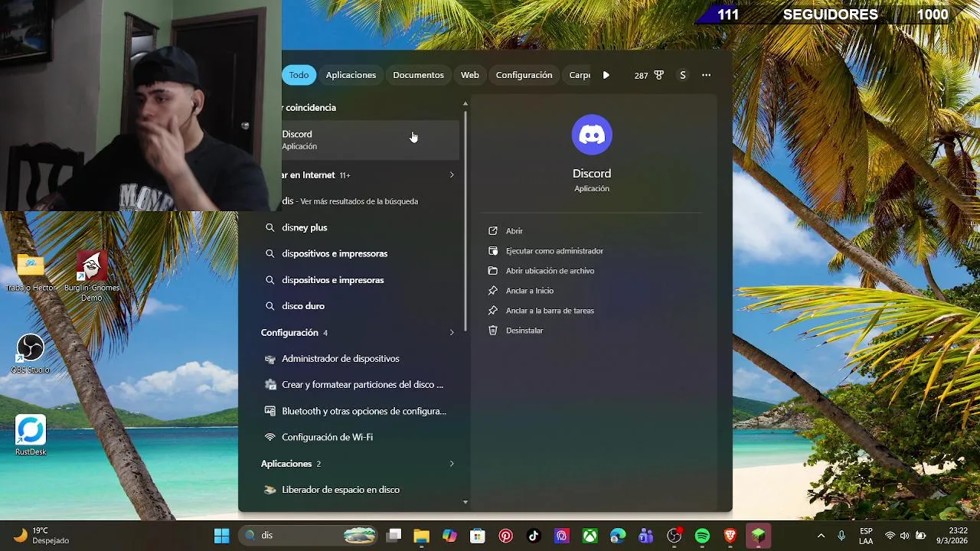Viewport: 980px width, 551px height.
Task: Open the Minecraft block taskbar icon
Action: tap(759, 536)
